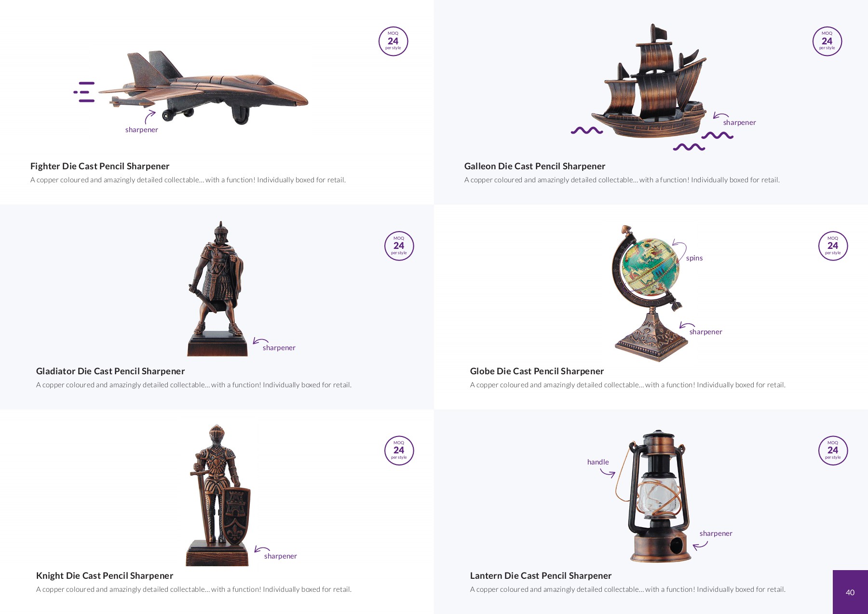
Task: Open the Lantern Die Cast Pencil Sharpener title
Action: pyautogui.click(x=541, y=576)
